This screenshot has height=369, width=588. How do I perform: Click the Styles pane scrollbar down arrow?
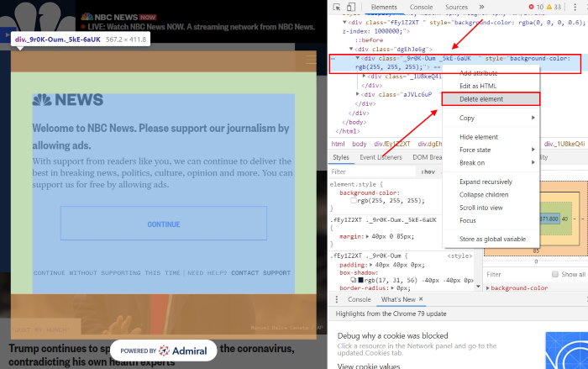[x=478, y=287]
